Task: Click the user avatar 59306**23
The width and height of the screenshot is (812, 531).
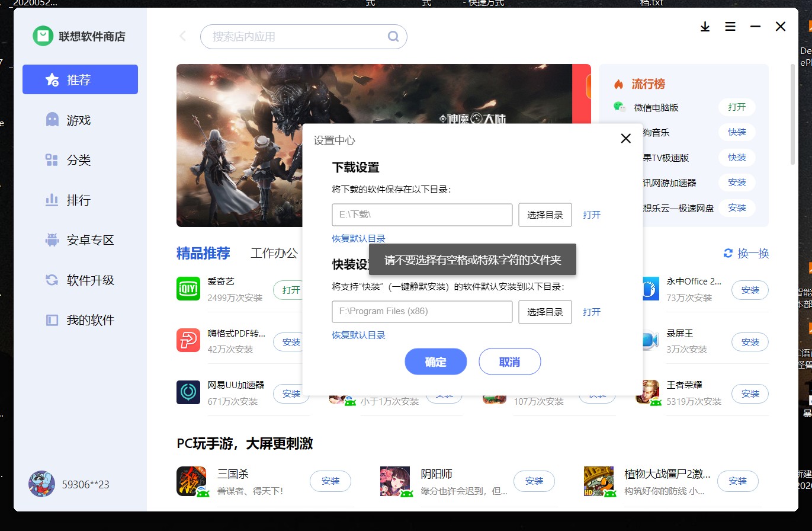Action: pos(41,484)
